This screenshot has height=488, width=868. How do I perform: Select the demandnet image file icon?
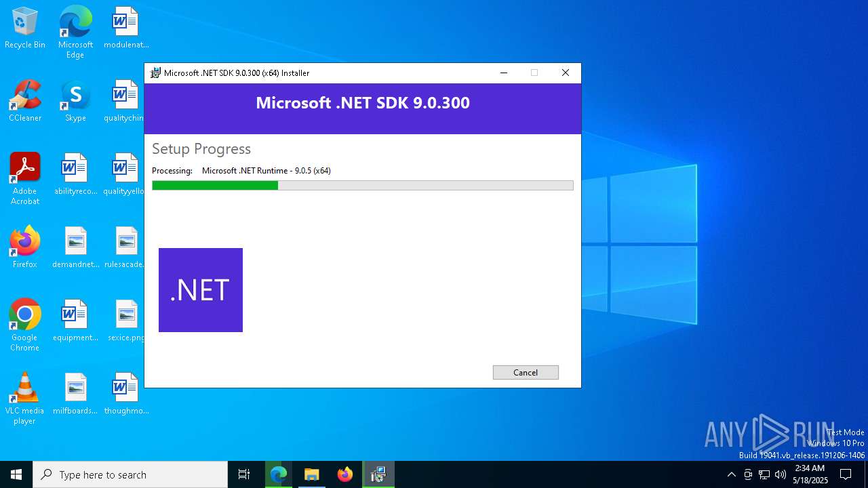coord(75,248)
